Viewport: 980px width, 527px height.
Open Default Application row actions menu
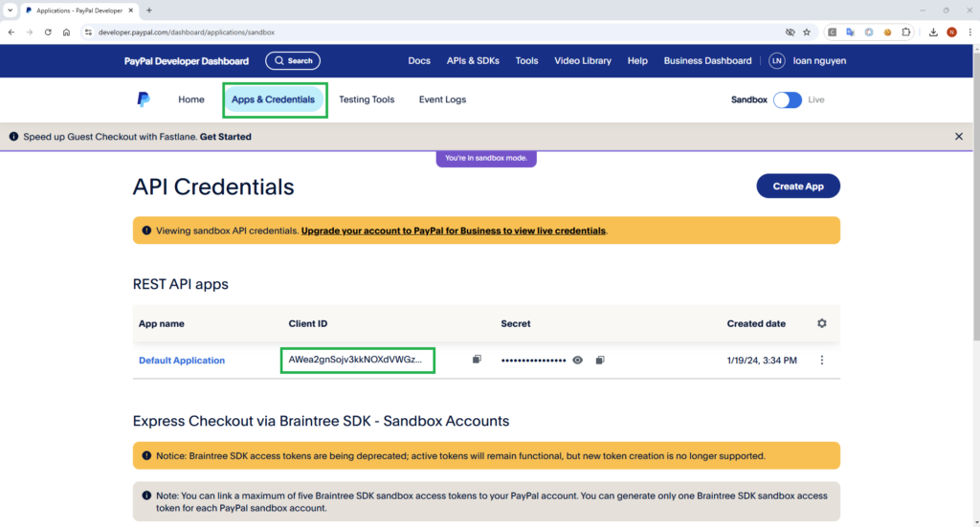point(821,360)
